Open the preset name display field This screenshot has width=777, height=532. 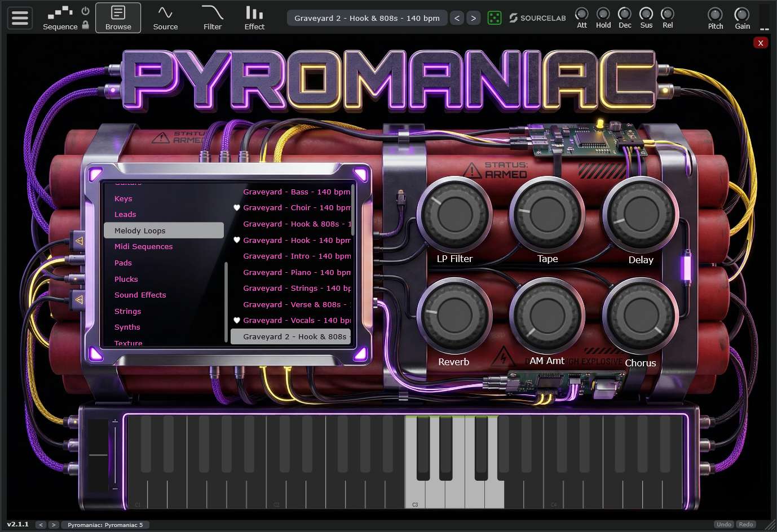coord(367,17)
